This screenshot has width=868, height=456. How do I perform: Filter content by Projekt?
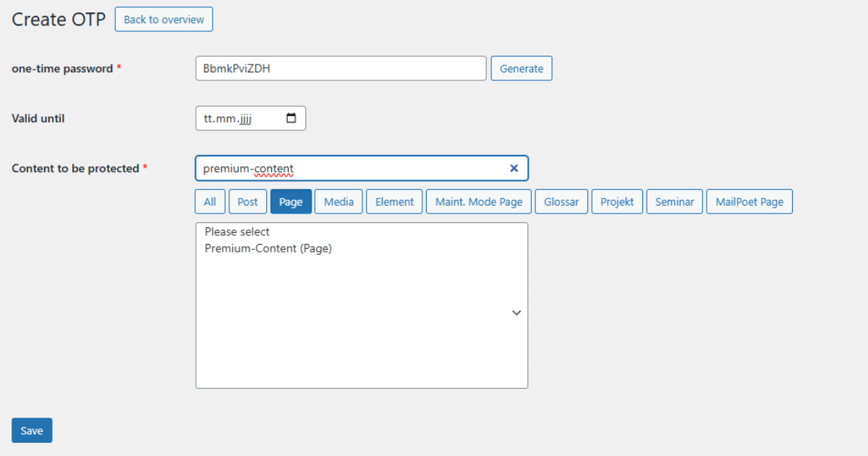617,202
